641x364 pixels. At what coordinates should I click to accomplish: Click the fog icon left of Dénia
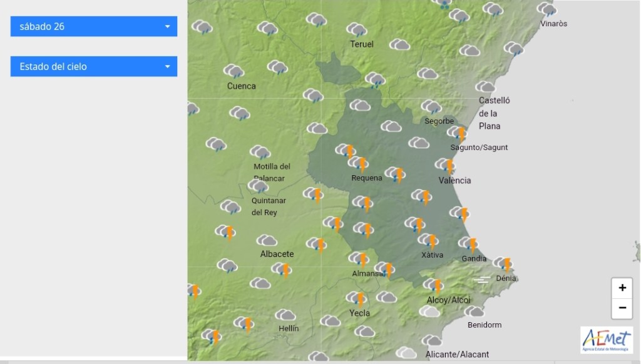[x=481, y=280]
